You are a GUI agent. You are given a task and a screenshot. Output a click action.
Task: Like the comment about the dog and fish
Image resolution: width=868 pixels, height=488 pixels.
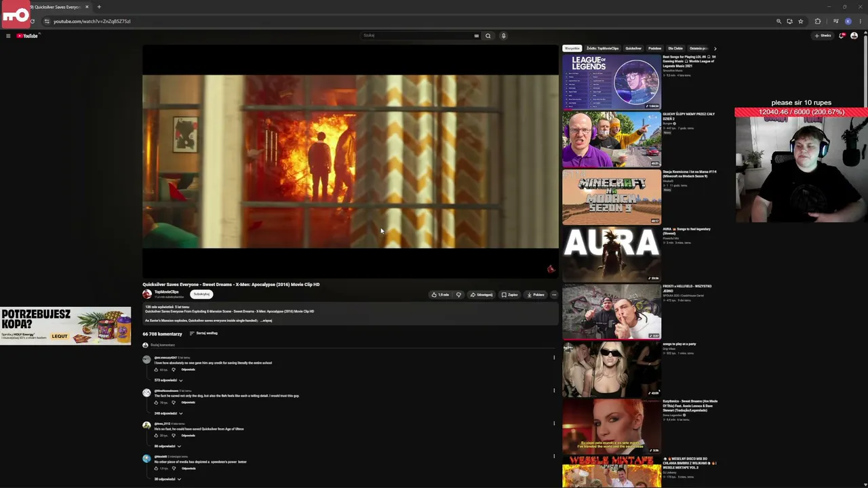tap(156, 403)
